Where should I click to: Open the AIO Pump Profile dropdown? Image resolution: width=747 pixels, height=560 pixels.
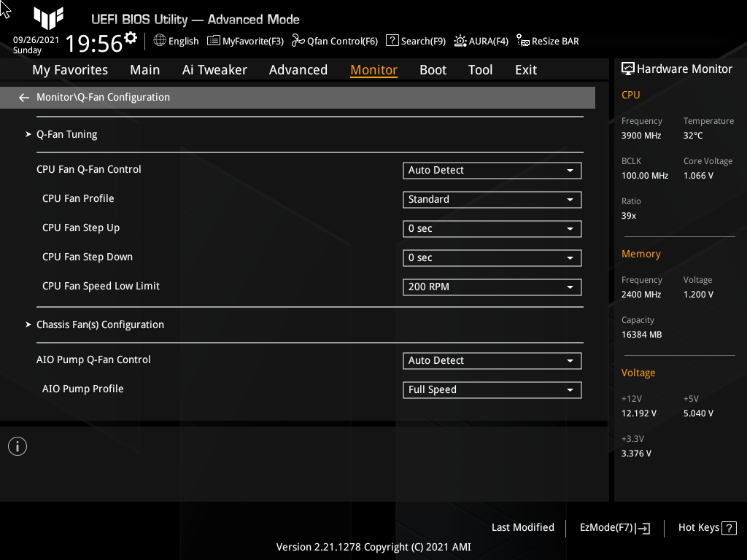[x=492, y=389]
